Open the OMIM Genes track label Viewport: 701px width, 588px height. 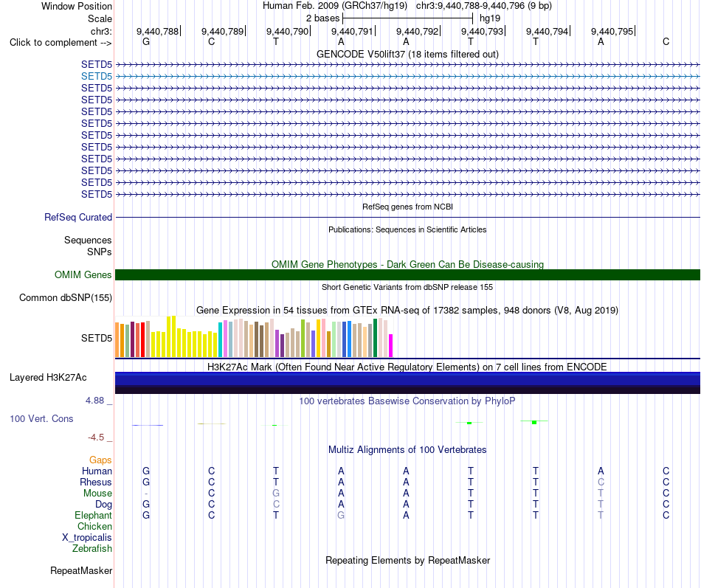(83, 274)
